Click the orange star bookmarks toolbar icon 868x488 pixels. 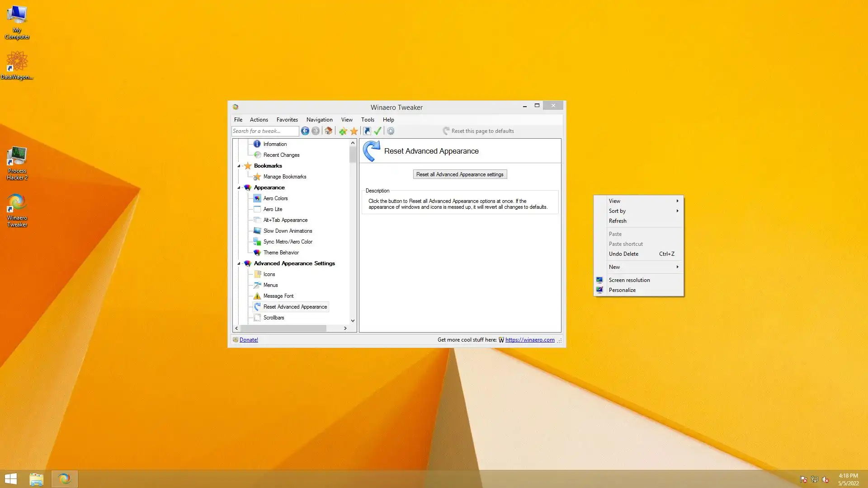tap(354, 131)
